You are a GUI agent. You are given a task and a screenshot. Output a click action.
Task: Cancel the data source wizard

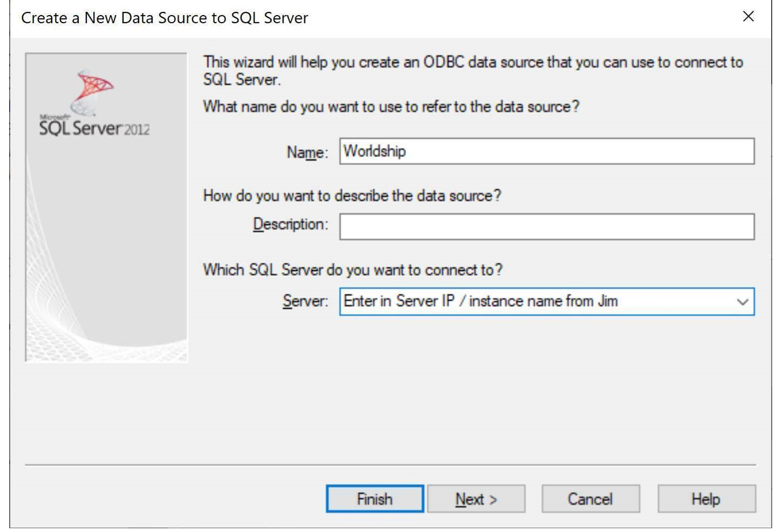pos(590,499)
